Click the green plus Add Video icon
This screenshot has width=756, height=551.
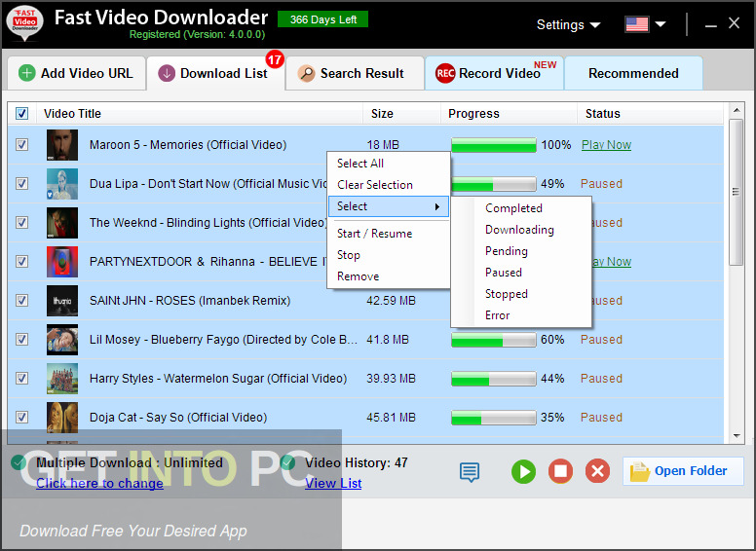pos(26,73)
